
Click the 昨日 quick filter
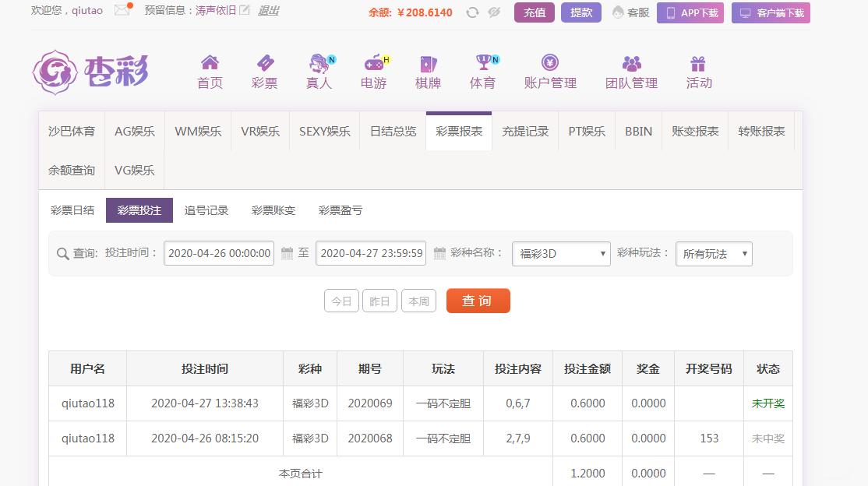379,301
